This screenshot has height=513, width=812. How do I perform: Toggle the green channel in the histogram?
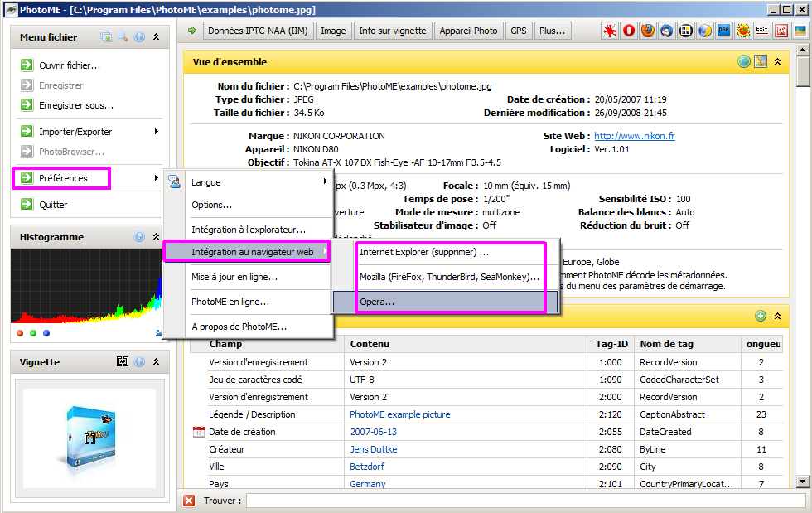[33, 333]
